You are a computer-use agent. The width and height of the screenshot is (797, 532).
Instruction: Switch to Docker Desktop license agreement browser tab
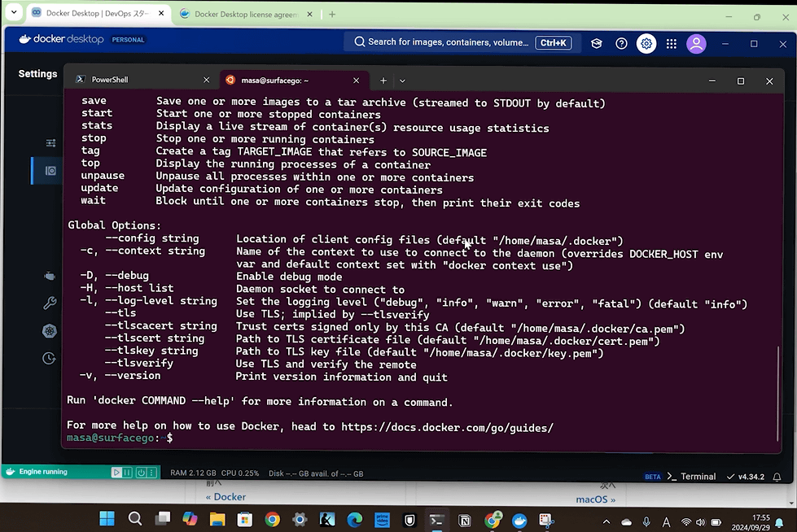click(x=247, y=14)
